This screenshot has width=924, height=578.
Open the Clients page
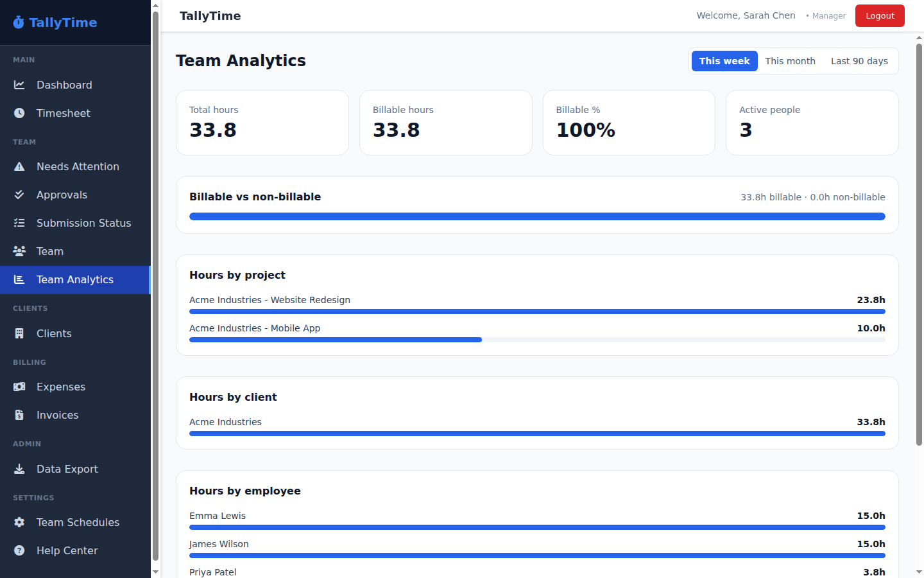75,333
